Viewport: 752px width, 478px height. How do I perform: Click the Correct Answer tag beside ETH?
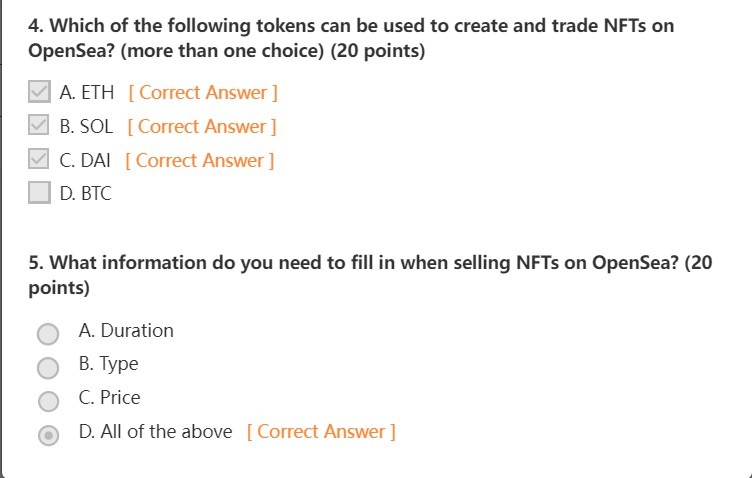coord(203,93)
